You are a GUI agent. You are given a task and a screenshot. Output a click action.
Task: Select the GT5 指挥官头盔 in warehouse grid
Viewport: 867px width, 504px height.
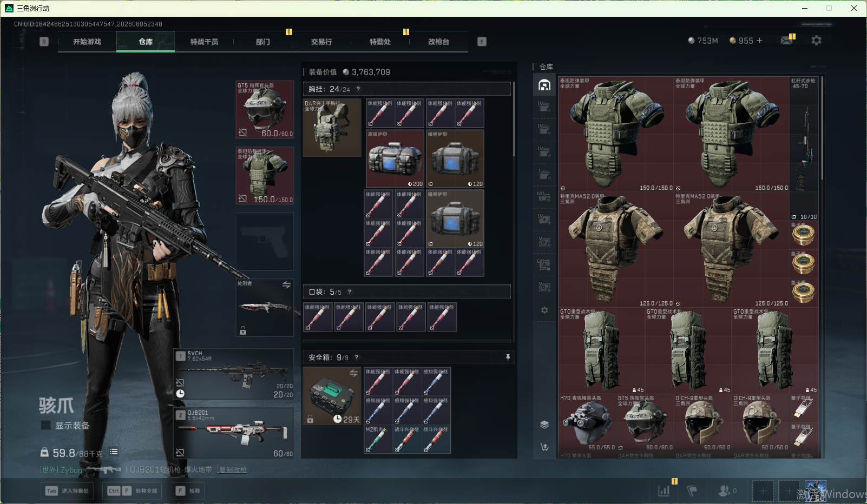coord(645,422)
